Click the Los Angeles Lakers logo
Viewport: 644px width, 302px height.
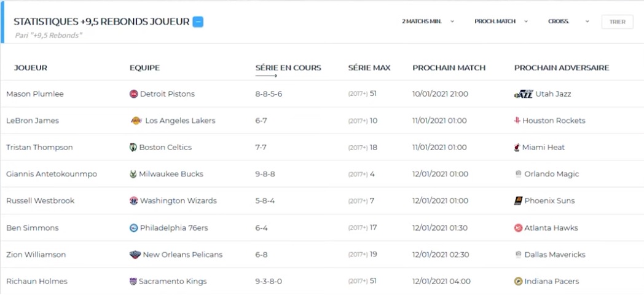[x=136, y=121]
